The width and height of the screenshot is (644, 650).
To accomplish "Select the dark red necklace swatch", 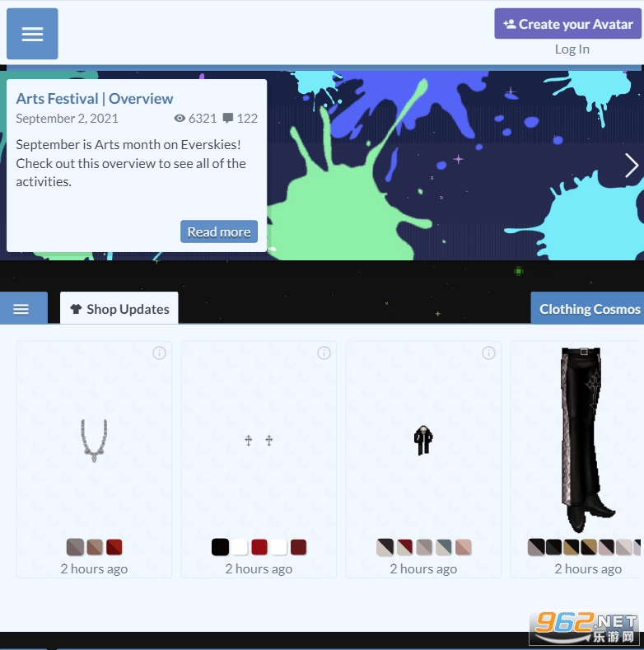I will [114, 547].
